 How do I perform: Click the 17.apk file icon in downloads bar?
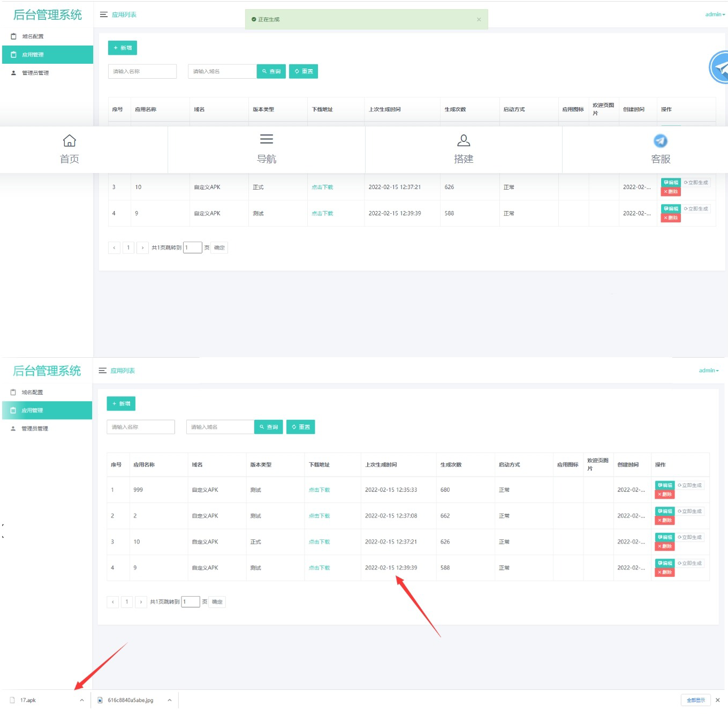12,700
